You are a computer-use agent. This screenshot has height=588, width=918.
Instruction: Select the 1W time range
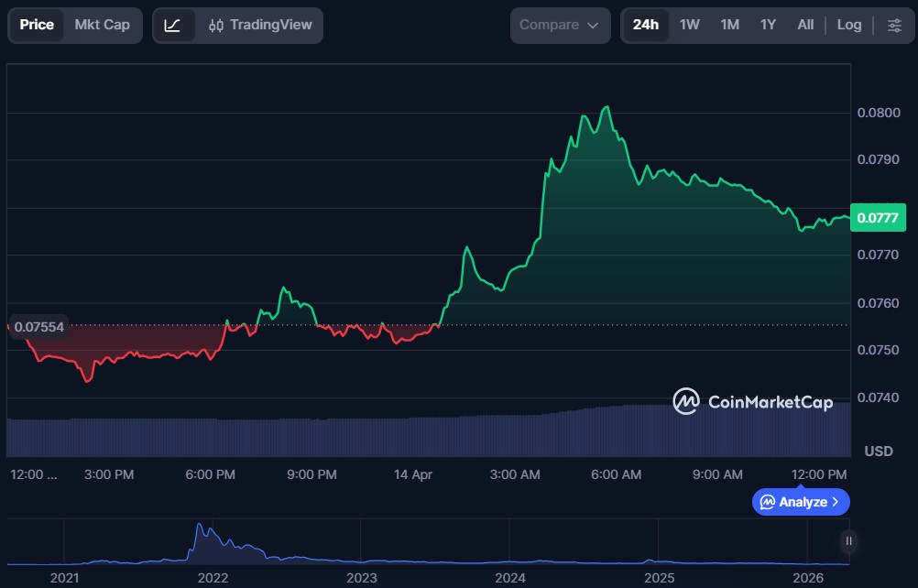click(x=690, y=25)
